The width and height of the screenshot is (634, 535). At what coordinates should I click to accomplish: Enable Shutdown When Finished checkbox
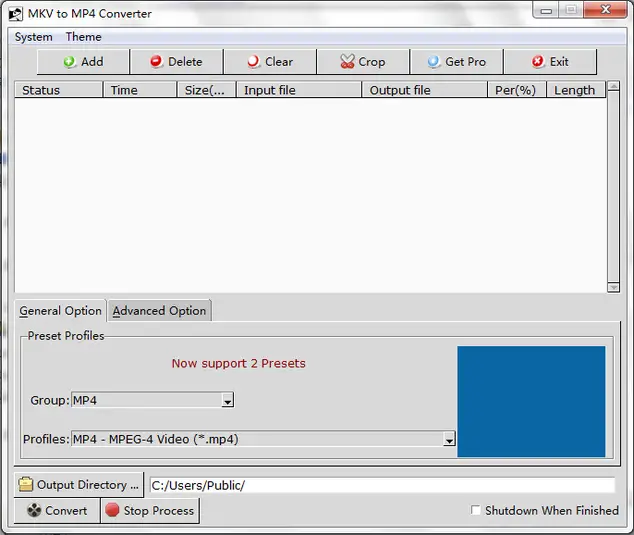[x=476, y=510]
